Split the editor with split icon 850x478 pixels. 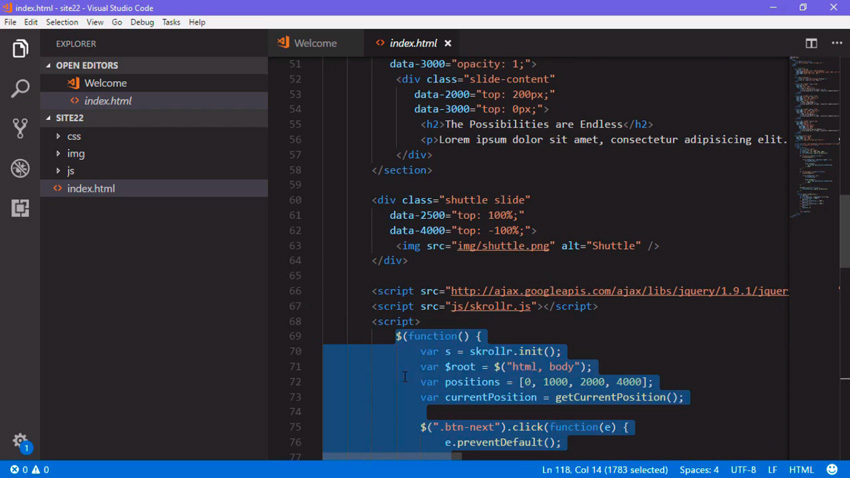(x=811, y=43)
